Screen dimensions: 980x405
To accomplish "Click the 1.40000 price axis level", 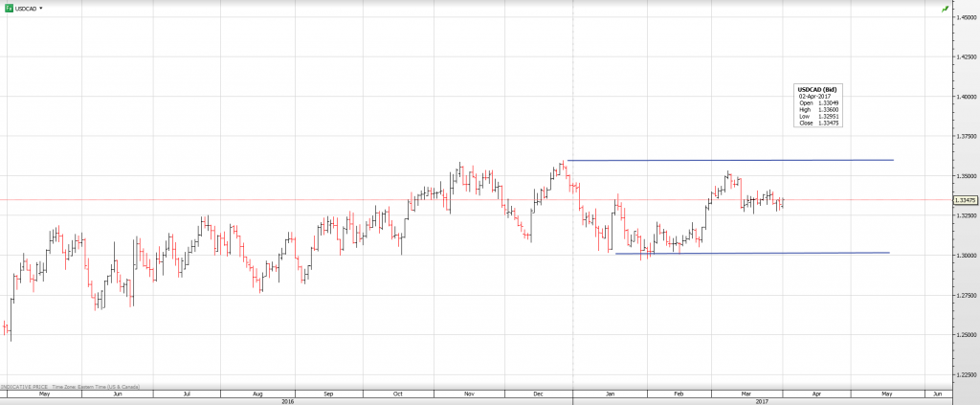I will [964, 97].
